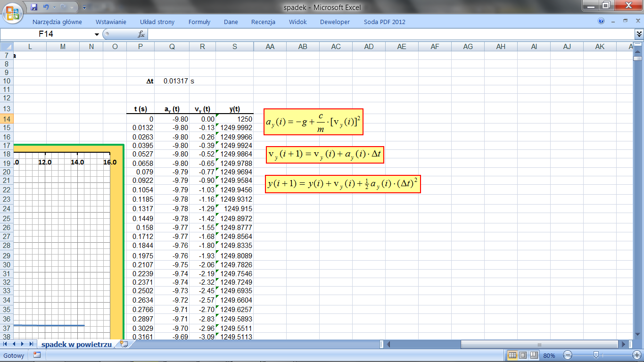Select column Q header
The height and width of the screenshot is (362, 644).
(172, 47)
